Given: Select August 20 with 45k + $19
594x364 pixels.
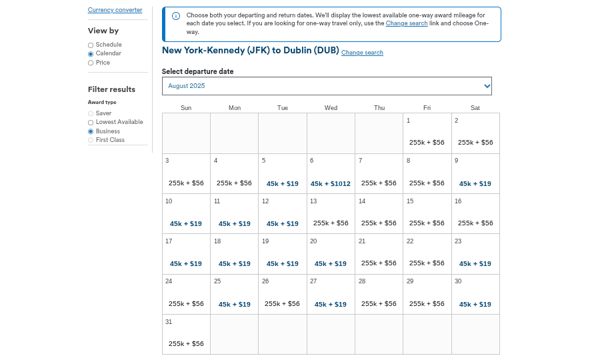Looking at the screenshot, I should point(331,263).
